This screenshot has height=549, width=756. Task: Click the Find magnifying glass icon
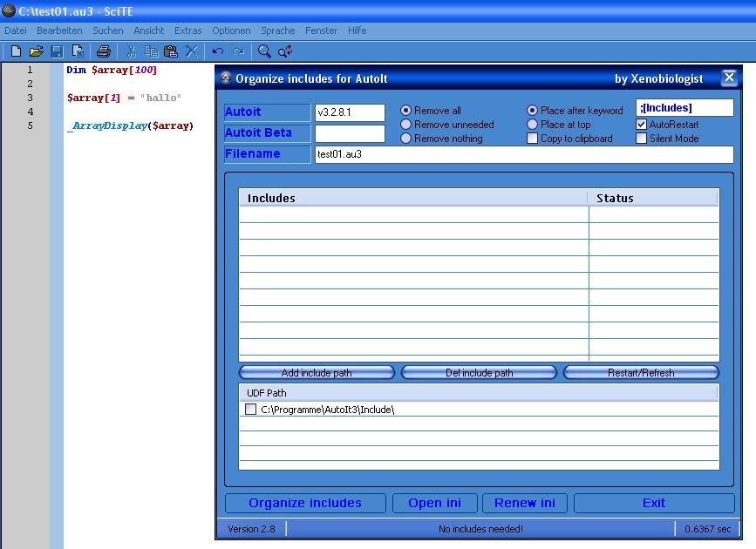pyautogui.click(x=264, y=51)
